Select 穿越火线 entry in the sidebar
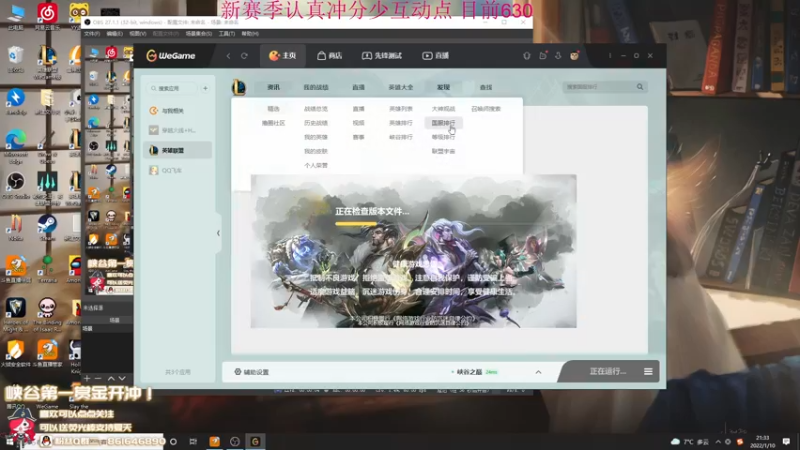800x450 pixels. (178, 130)
